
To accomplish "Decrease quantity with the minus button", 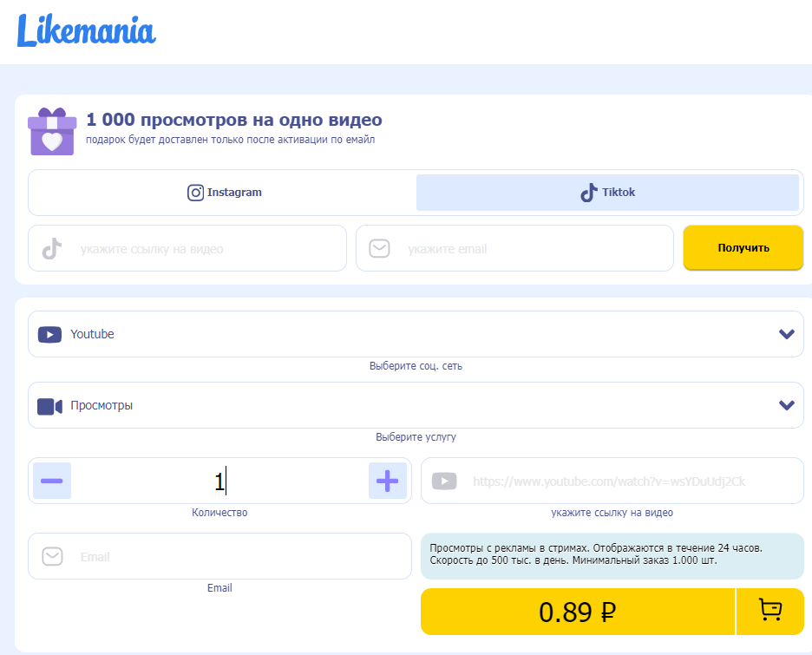I will coord(52,481).
